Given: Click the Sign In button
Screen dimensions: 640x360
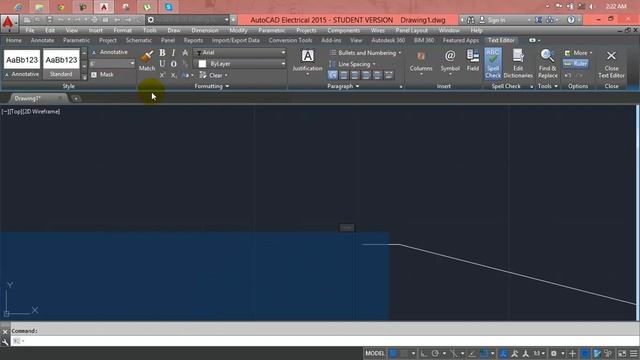Looking at the screenshot, I should (492, 20).
